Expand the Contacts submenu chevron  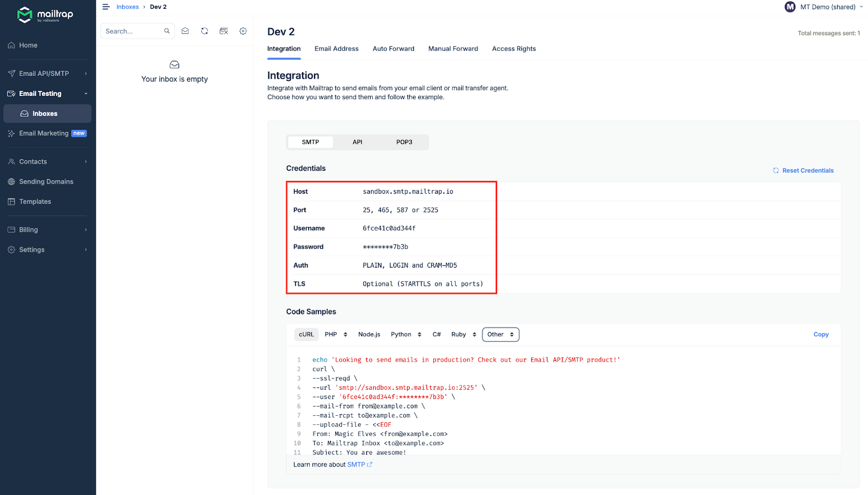(x=86, y=161)
